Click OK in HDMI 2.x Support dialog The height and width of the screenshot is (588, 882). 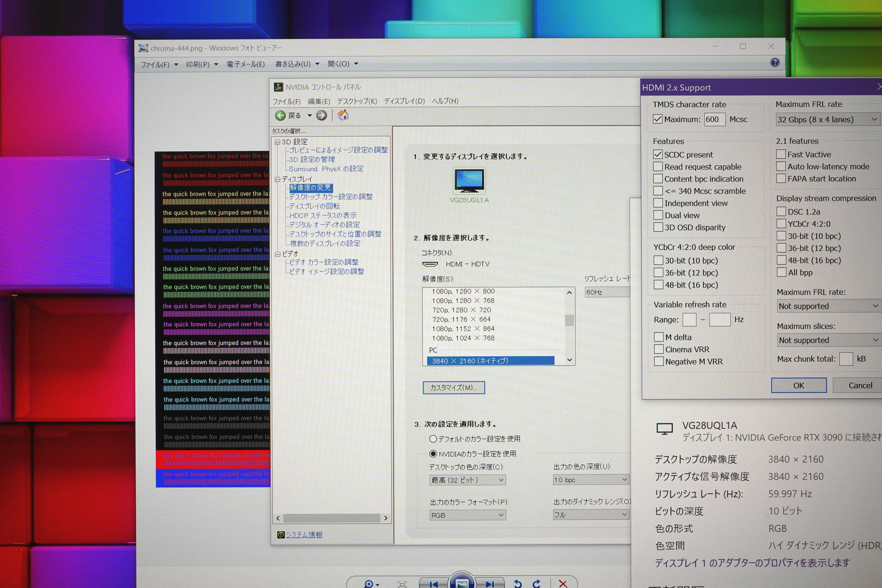point(799,385)
